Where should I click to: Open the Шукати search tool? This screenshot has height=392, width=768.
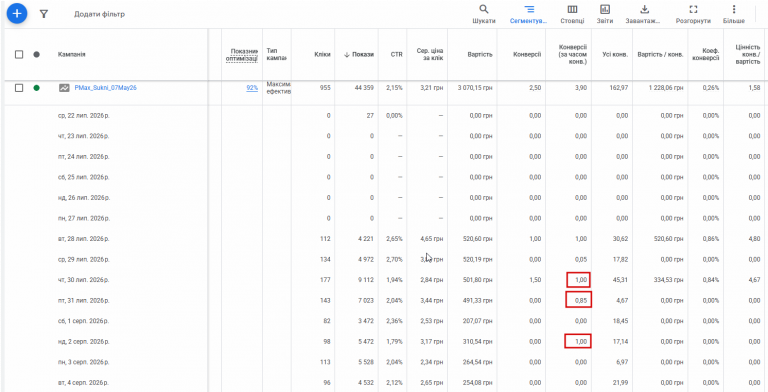tap(484, 14)
